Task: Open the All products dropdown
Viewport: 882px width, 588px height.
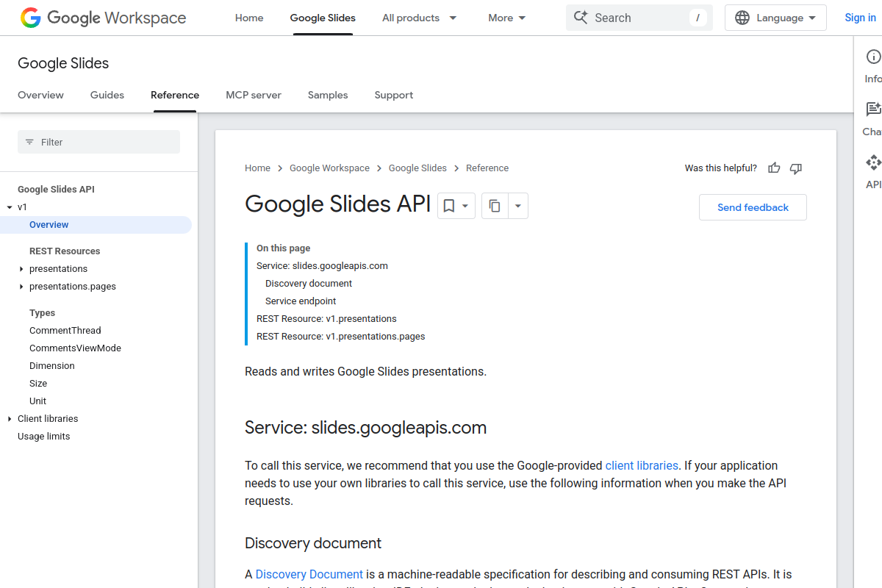Action: (x=420, y=18)
